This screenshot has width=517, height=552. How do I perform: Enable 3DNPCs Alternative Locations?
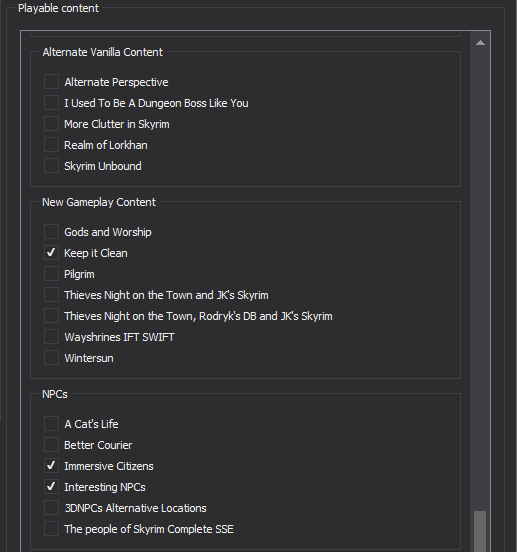tap(51, 508)
